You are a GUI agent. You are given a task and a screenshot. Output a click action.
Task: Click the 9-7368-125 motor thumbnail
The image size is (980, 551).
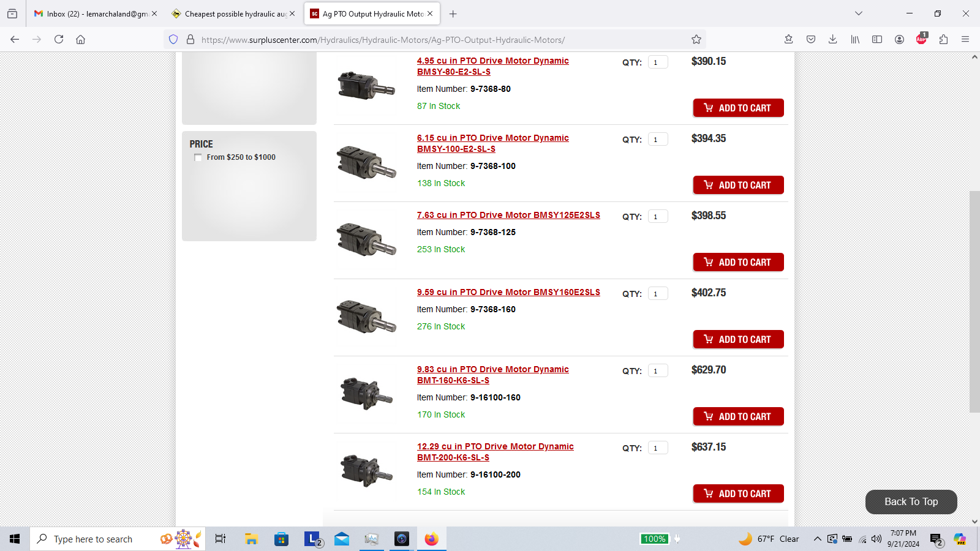[366, 239]
